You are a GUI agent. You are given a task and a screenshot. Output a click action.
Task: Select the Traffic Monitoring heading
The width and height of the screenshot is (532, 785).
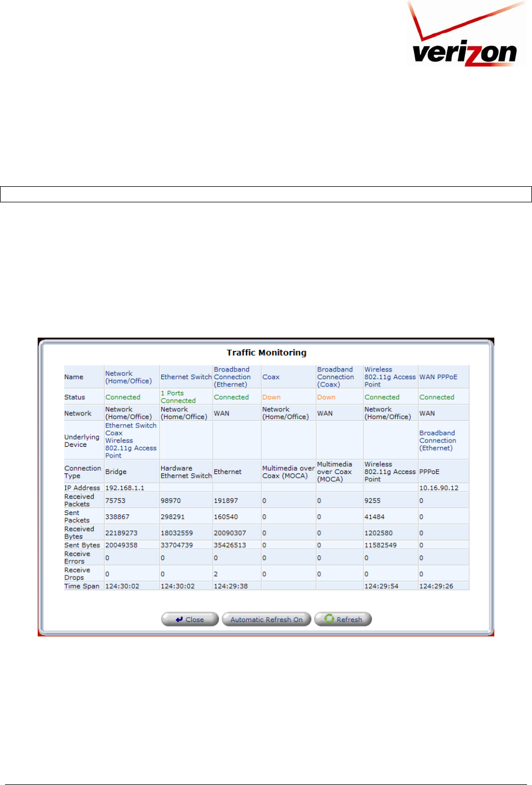[x=267, y=353]
